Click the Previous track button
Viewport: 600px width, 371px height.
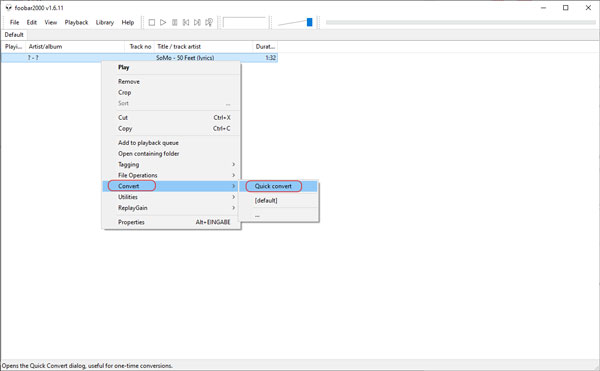(x=186, y=23)
